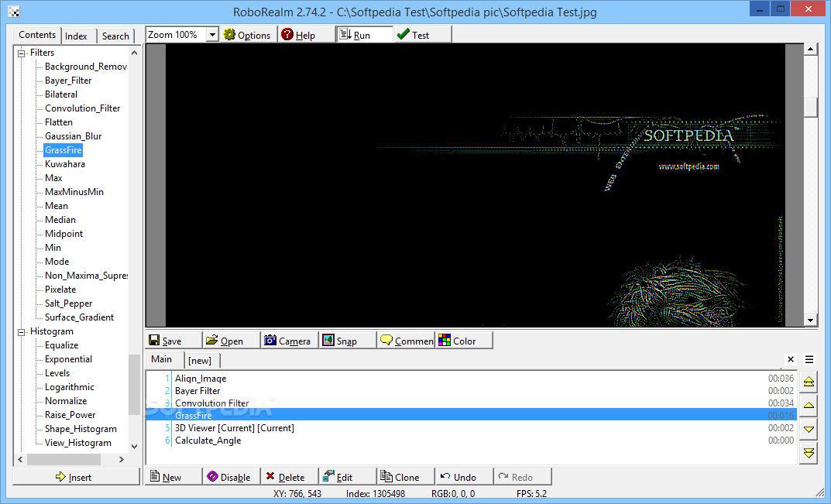
Task: Select Surface_Gradient in the tree
Action: (x=80, y=317)
